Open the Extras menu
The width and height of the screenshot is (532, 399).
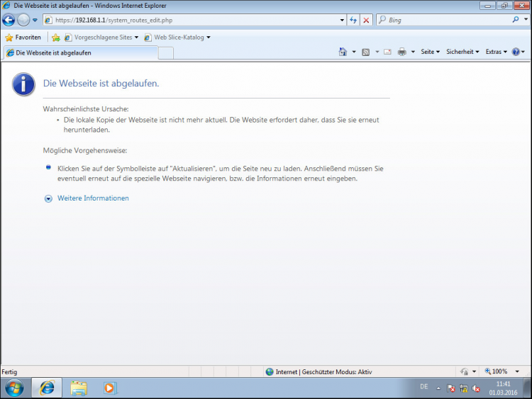pyautogui.click(x=497, y=52)
